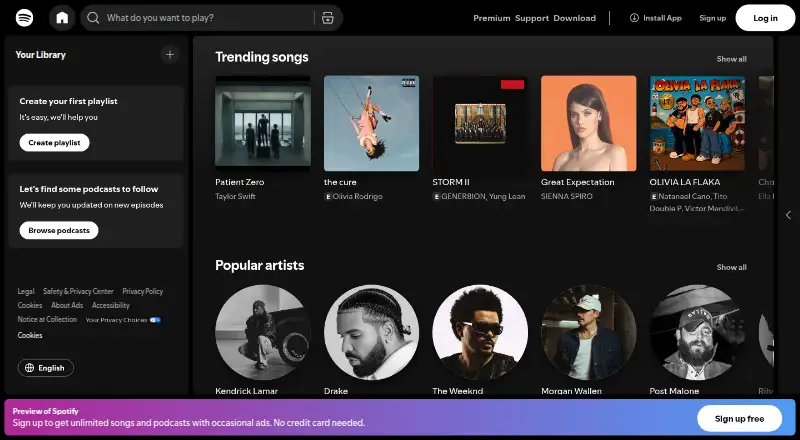Screen dimensions: 800x440
Task: Click the Your Privacy Choices link text
Action: [x=116, y=320]
